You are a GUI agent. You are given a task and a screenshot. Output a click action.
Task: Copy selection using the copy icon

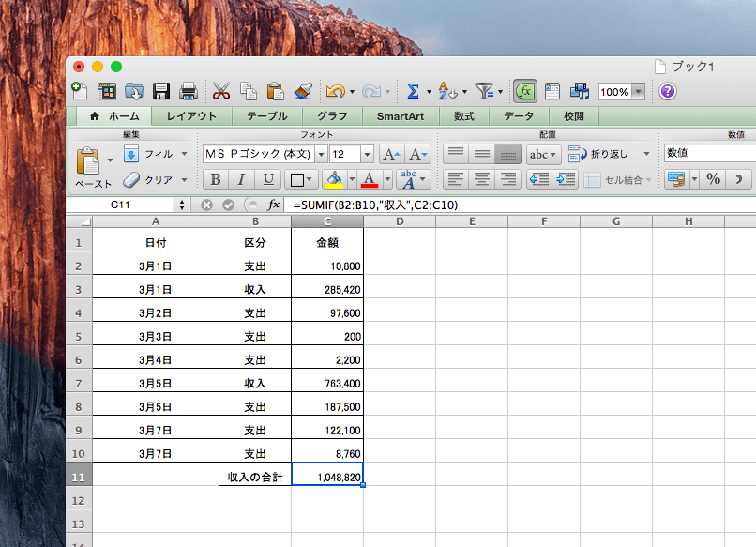[x=249, y=91]
